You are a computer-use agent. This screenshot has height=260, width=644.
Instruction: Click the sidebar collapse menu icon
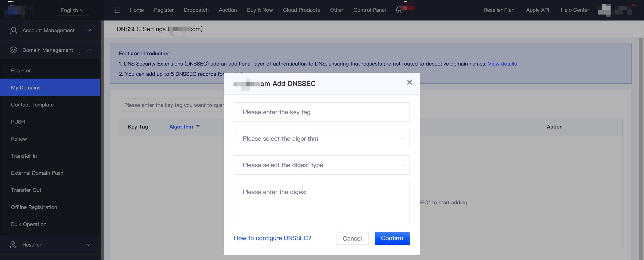tap(117, 10)
